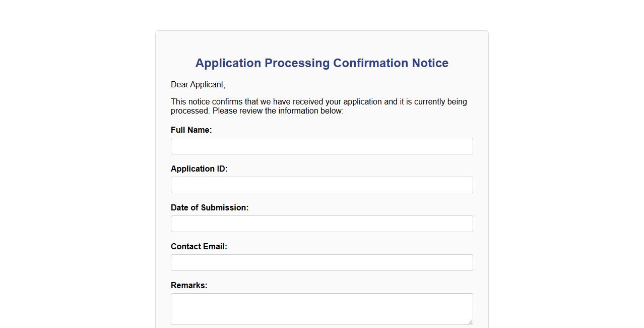644x328 pixels.
Task: Click the "Contact Email:" label
Action: tap(199, 247)
